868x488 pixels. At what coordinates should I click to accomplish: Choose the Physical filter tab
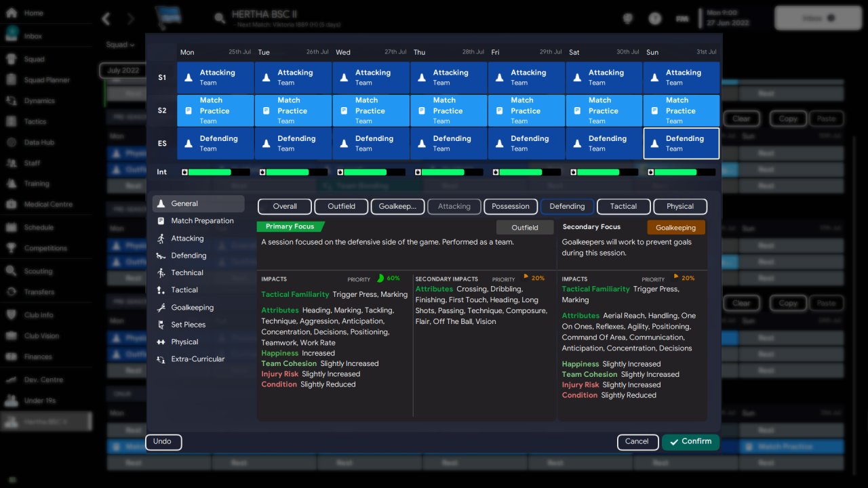[x=680, y=207]
